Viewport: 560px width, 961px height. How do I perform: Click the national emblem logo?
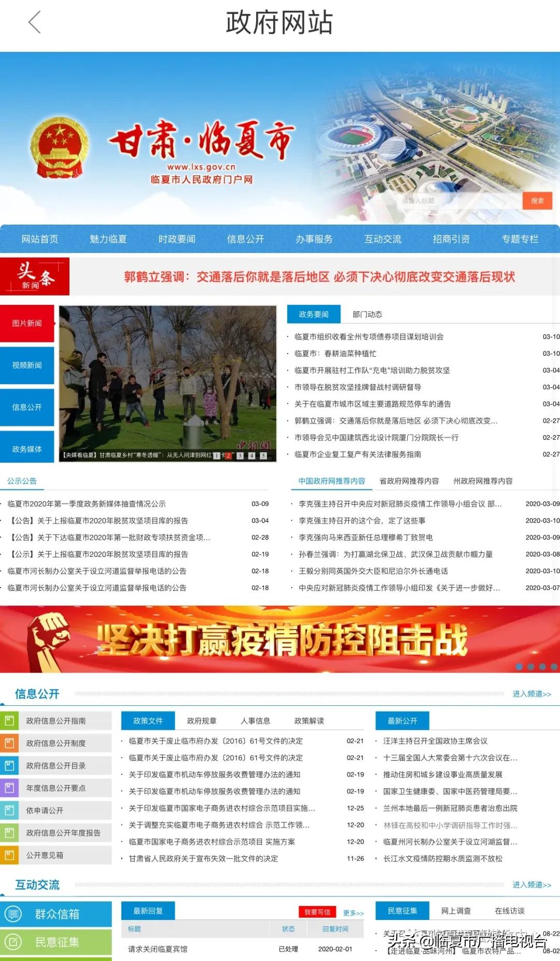click(x=59, y=148)
